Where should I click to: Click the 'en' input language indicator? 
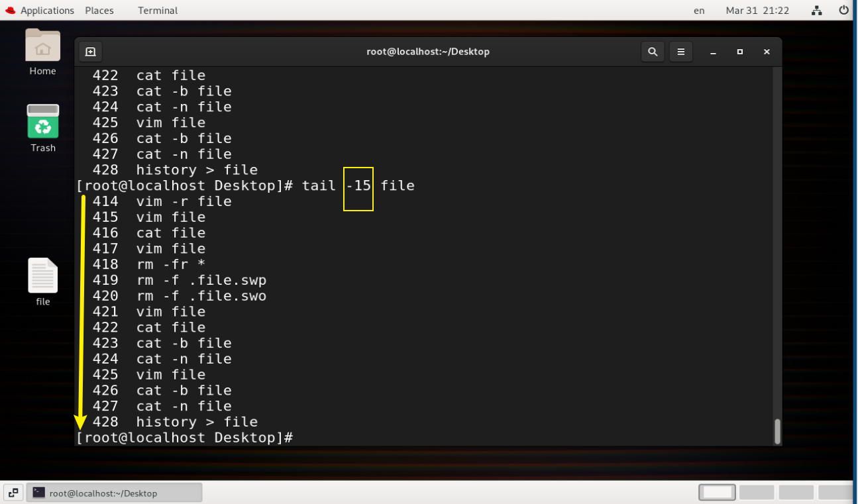(699, 11)
